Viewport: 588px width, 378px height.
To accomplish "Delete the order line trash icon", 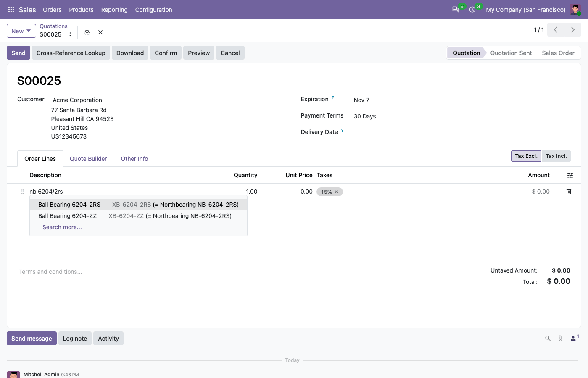I will 569,192.
